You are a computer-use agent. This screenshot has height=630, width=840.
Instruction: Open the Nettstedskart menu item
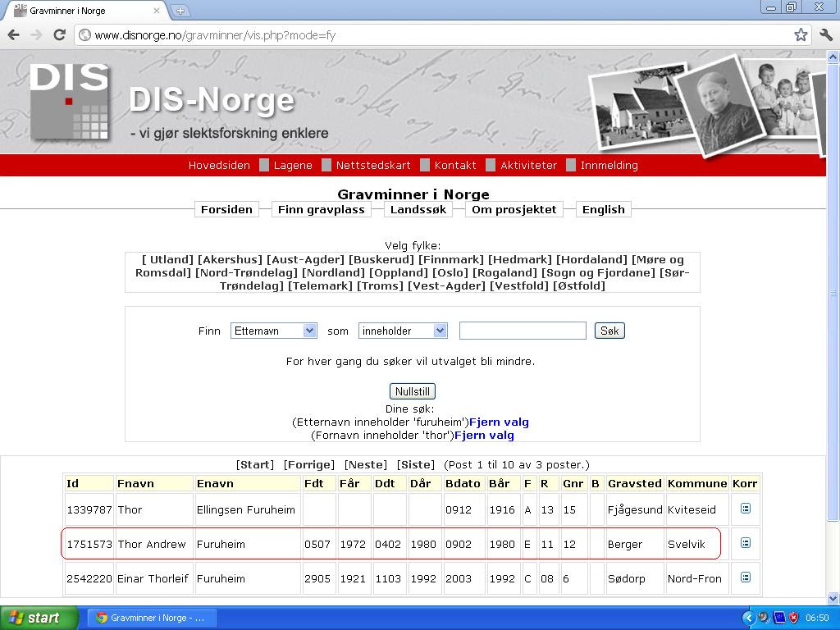click(373, 165)
